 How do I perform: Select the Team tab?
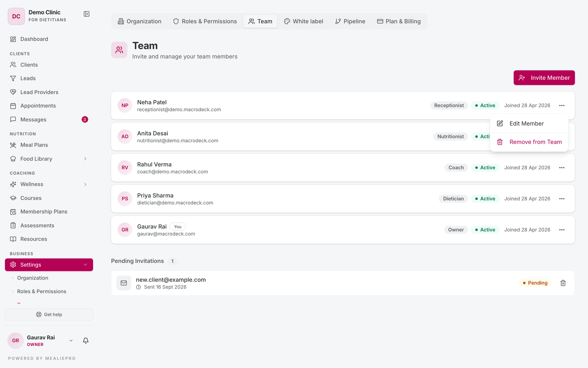pos(260,21)
